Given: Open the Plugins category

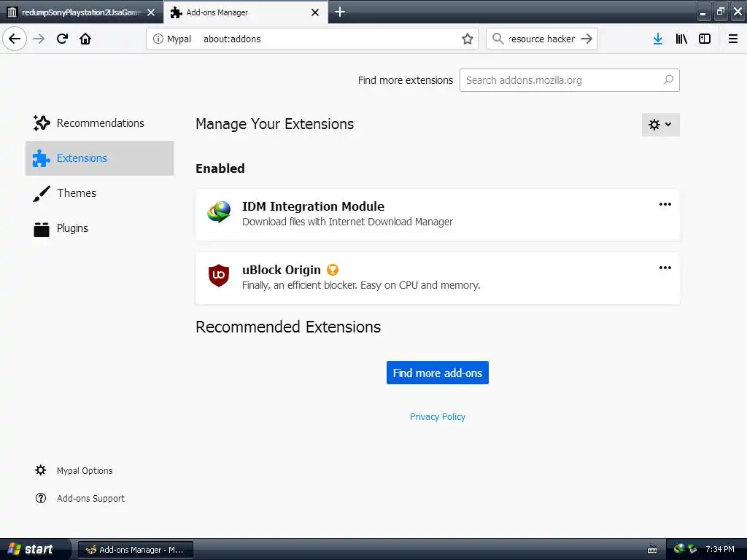Looking at the screenshot, I should coord(72,228).
